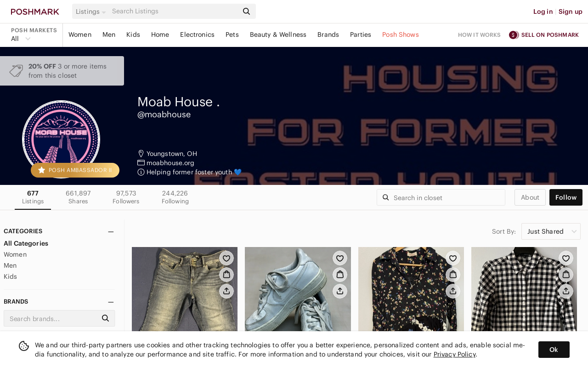Collapse the Categories section
The width and height of the screenshot is (588, 368).
tap(111, 232)
